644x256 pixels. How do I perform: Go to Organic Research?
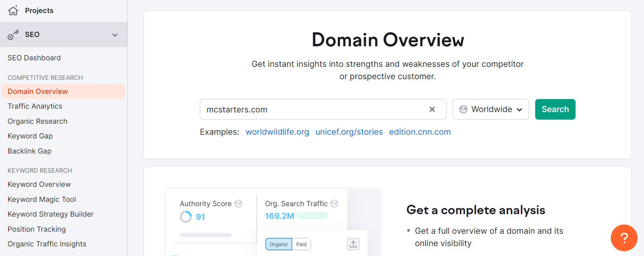tap(37, 121)
